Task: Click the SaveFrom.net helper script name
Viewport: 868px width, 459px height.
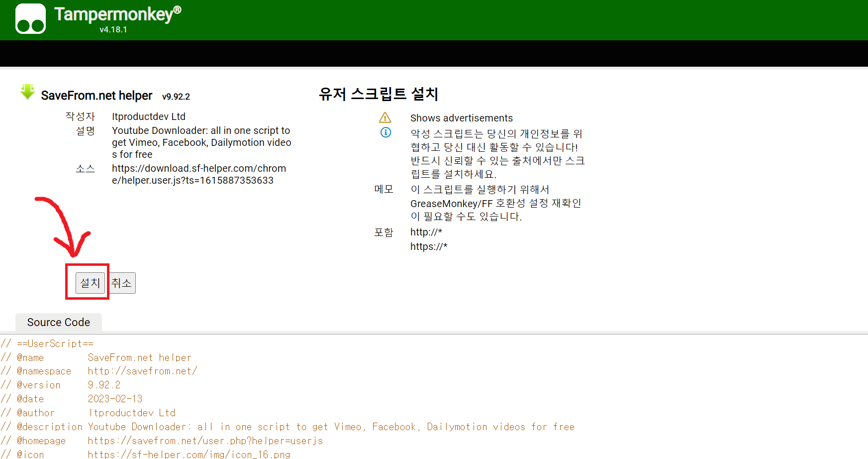Action: 96,96
